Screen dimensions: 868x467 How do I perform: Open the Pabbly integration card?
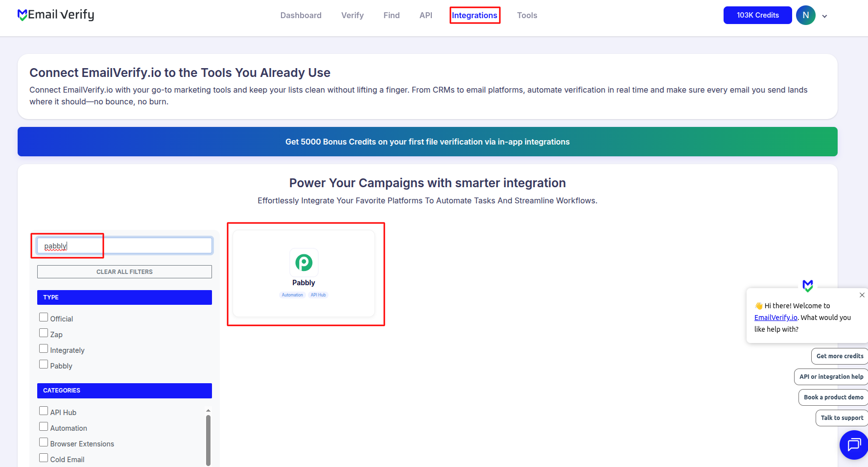(304, 273)
